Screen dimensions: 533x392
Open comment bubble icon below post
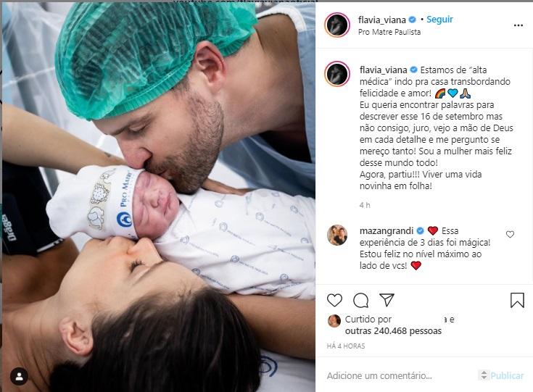(x=360, y=300)
